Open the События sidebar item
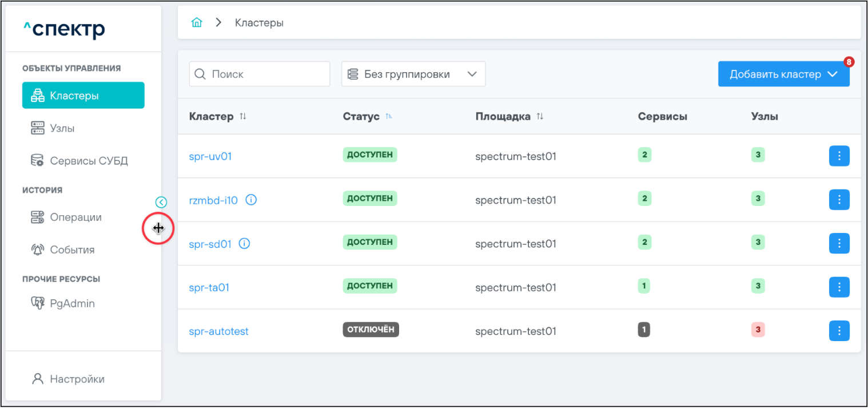Image resolution: width=868 pixels, height=408 pixels. pyautogui.click(x=72, y=250)
